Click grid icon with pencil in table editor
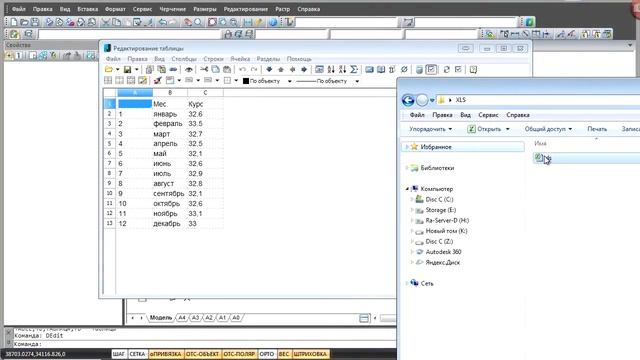This screenshot has width=640, height=360. (x=142, y=80)
